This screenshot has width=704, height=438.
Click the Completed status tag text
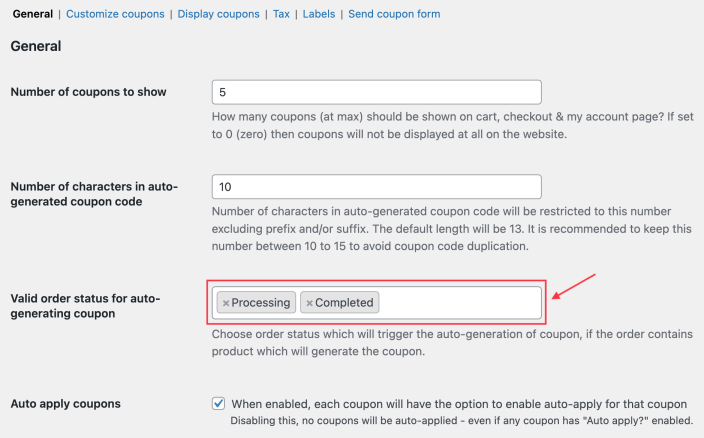pyautogui.click(x=344, y=303)
